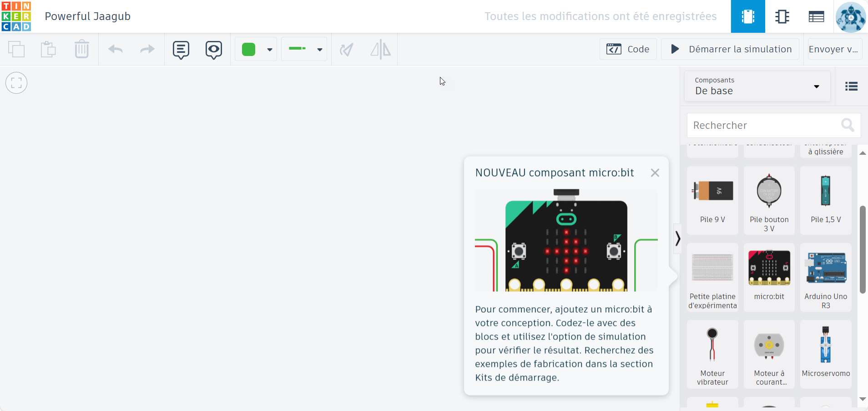This screenshot has height=411, width=868.
Task: Toggle notes visibility eye icon
Action: pyautogui.click(x=213, y=49)
